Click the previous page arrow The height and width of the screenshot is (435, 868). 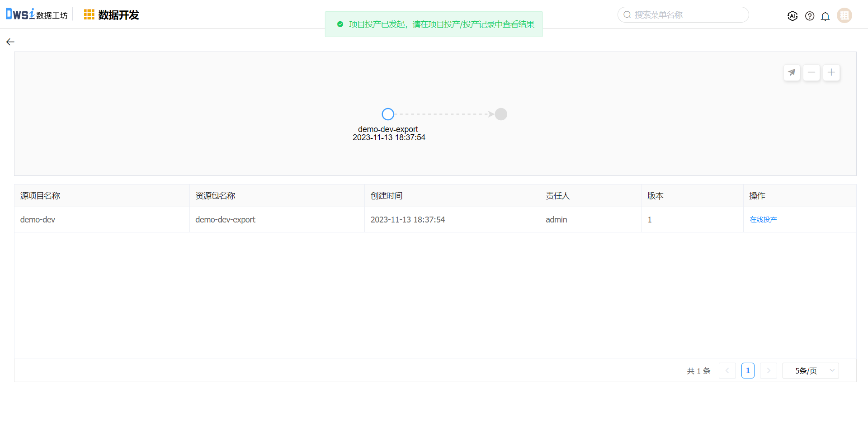point(727,371)
